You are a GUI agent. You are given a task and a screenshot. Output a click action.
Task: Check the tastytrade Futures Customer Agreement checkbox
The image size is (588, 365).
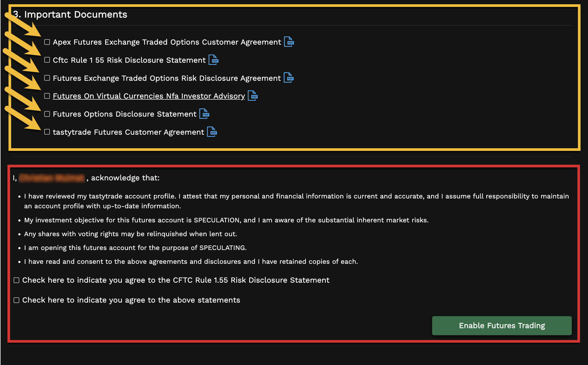coord(47,132)
